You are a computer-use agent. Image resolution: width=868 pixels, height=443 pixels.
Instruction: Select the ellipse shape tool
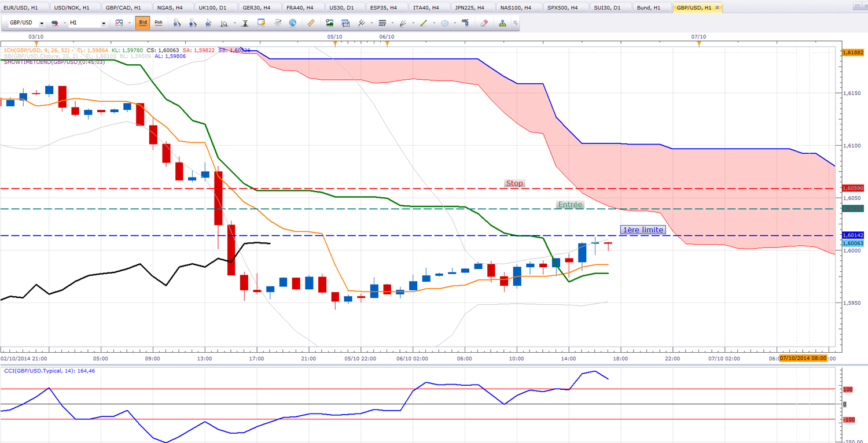pos(444,23)
